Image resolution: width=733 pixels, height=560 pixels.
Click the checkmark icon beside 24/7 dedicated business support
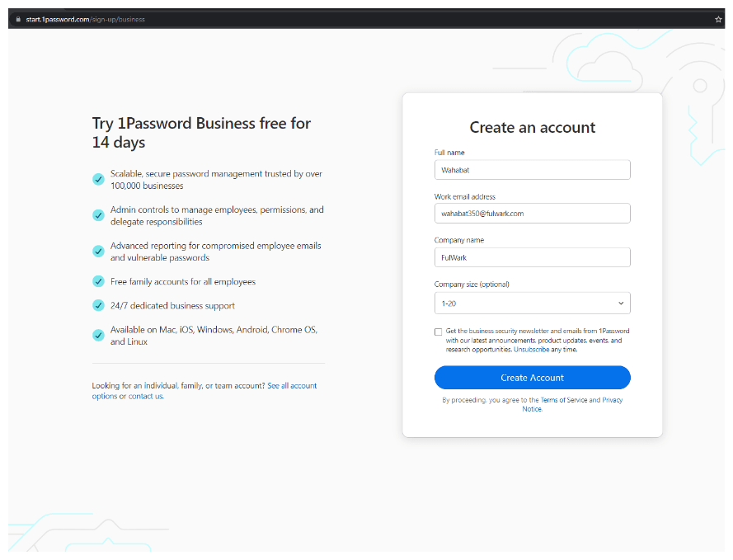tap(98, 305)
